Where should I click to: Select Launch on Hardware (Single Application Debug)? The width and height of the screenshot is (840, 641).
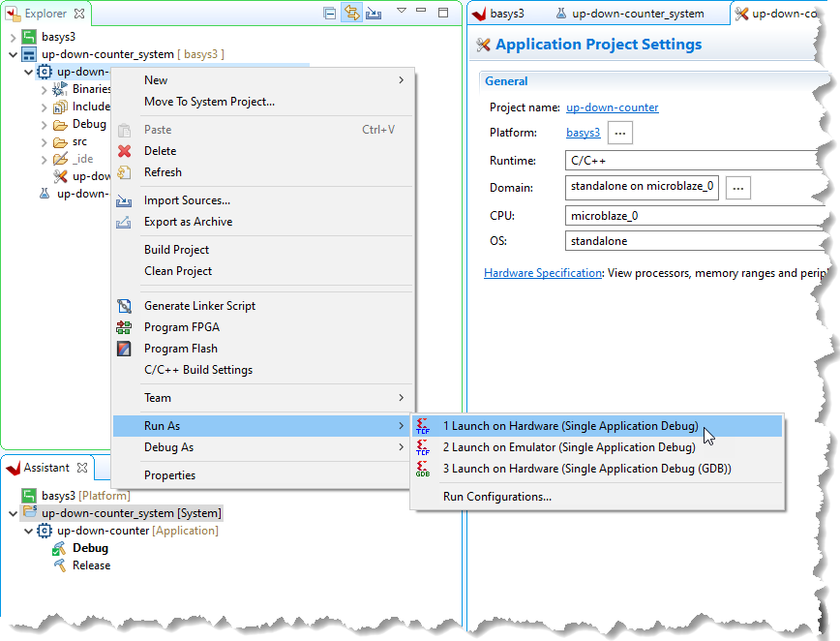point(596,426)
